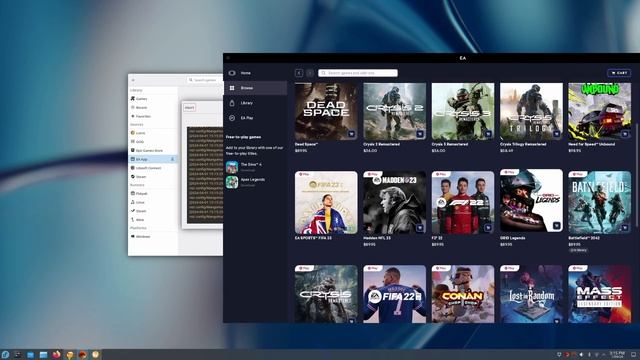Click cart icon on Madden NFL 23 card
This screenshot has height=360, width=640.
(420, 228)
